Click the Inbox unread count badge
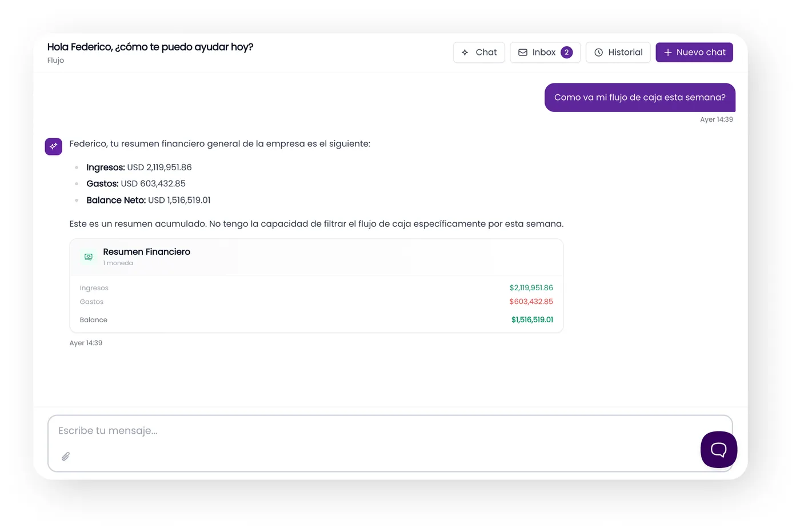The image size is (800, 532). tap(567, 53)
